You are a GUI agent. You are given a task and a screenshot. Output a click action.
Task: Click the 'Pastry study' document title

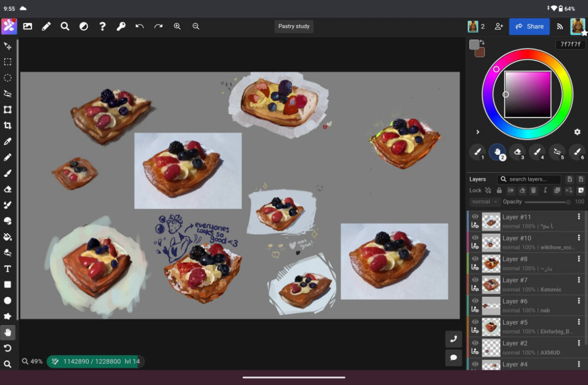[x=293, y=26]
